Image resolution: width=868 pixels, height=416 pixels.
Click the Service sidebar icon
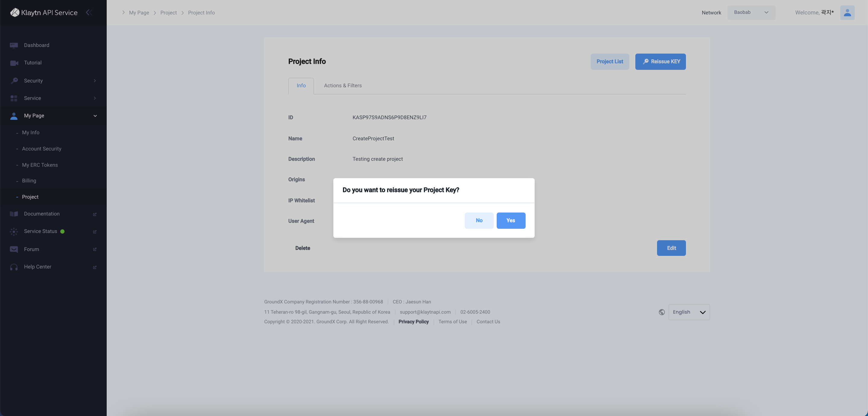[14, 98]
